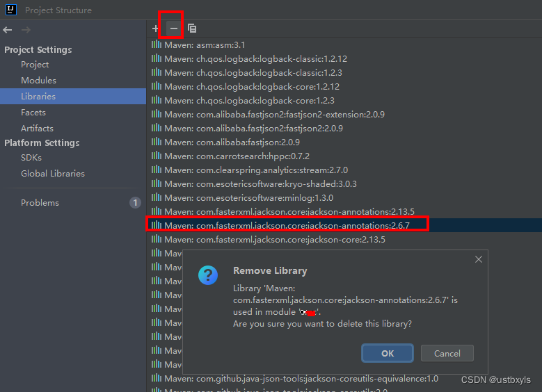Viewport: 542px width, 392px height.
Task: Open Project settings section
Action: click(x=35, y=65)
